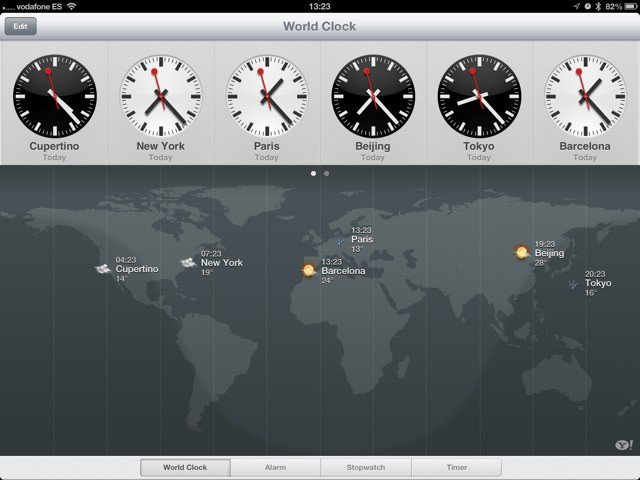The width and height of the screenshot is (640, 480).
Task: Click the weather icon beside Cupertino
Action: 103,269
